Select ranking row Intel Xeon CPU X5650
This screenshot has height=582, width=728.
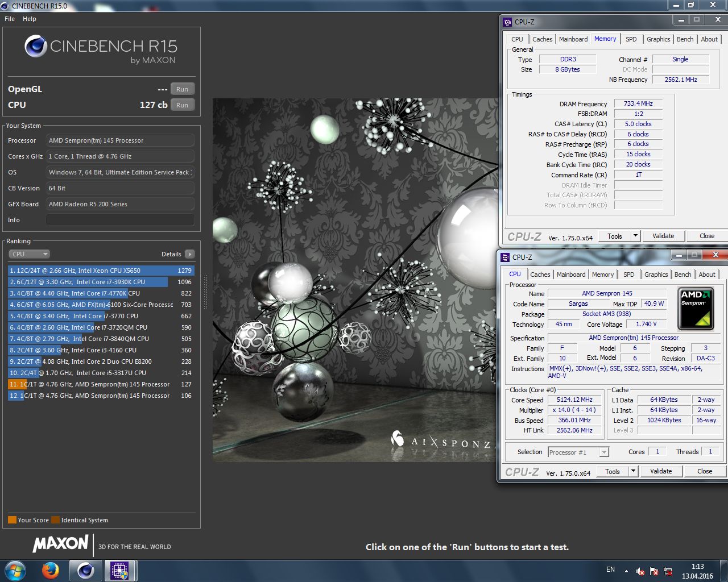pyautogui.click(x=101, y=271)
